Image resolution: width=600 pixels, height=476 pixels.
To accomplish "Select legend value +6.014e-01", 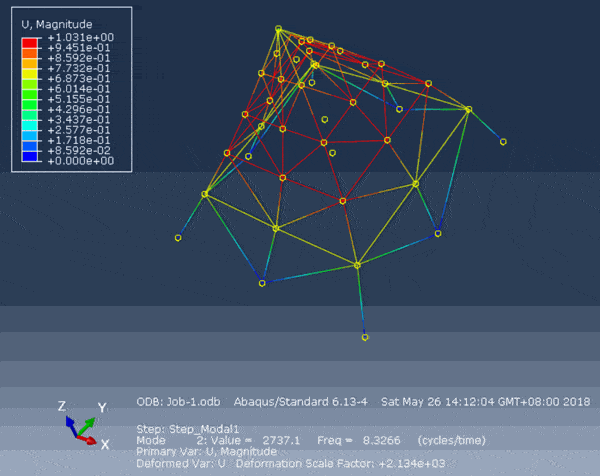I will (78, 89).
